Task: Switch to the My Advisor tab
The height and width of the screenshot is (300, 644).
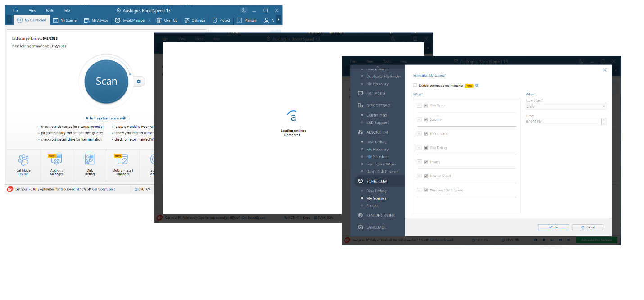Action: tap(96, 20)
